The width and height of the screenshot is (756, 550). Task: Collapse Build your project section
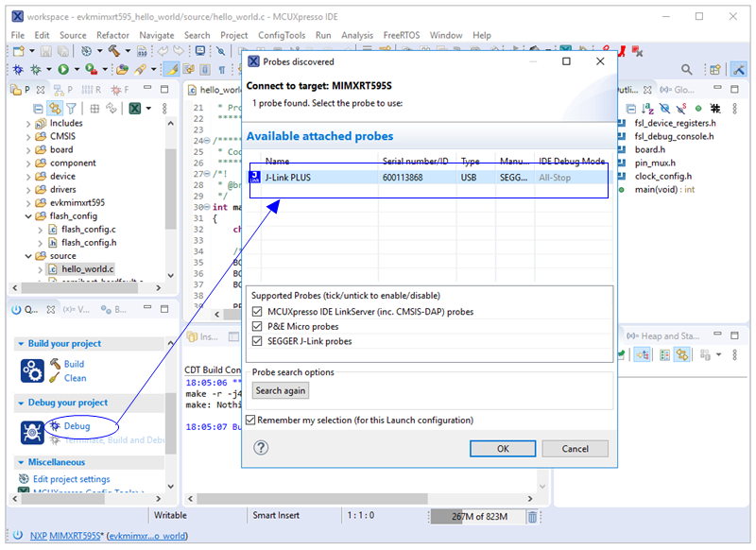21,344
